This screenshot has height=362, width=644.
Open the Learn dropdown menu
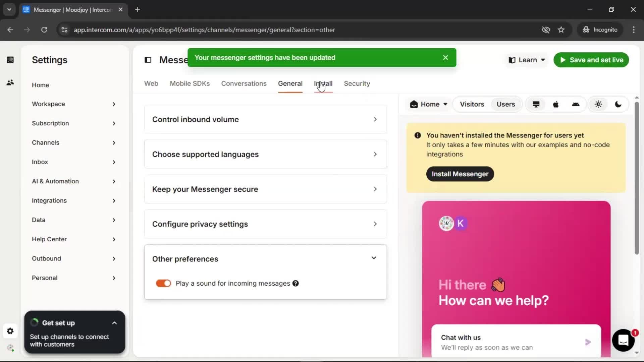[527, 60]
